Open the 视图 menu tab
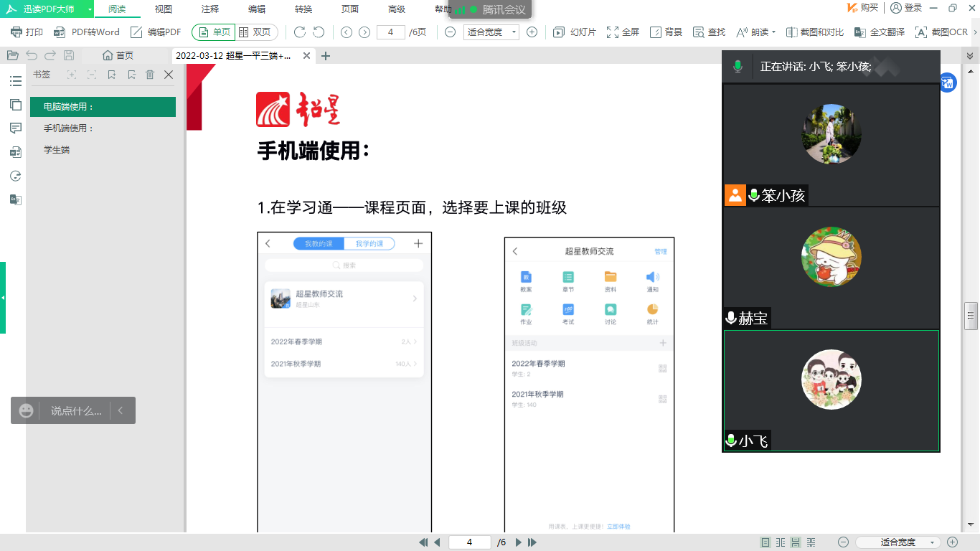This screenshot has height=551, width=980. coord(164,9)
